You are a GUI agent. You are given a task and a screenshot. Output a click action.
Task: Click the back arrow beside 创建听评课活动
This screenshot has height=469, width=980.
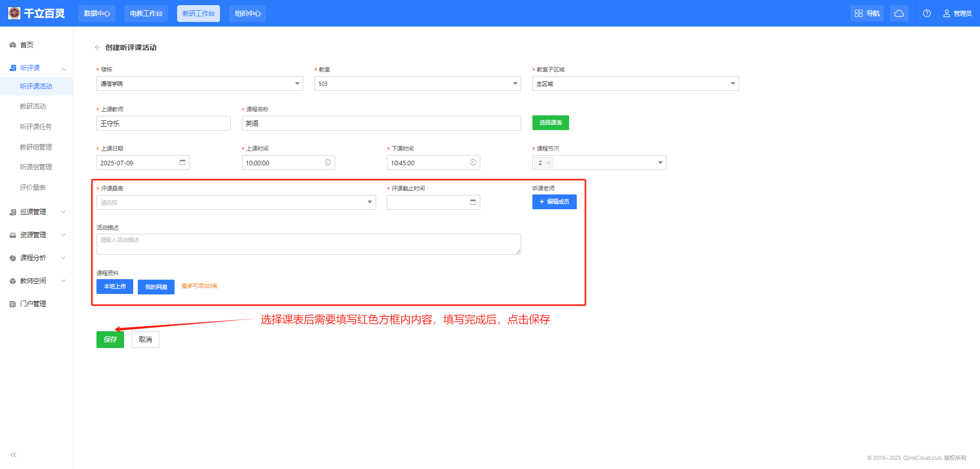coord(97,47)
